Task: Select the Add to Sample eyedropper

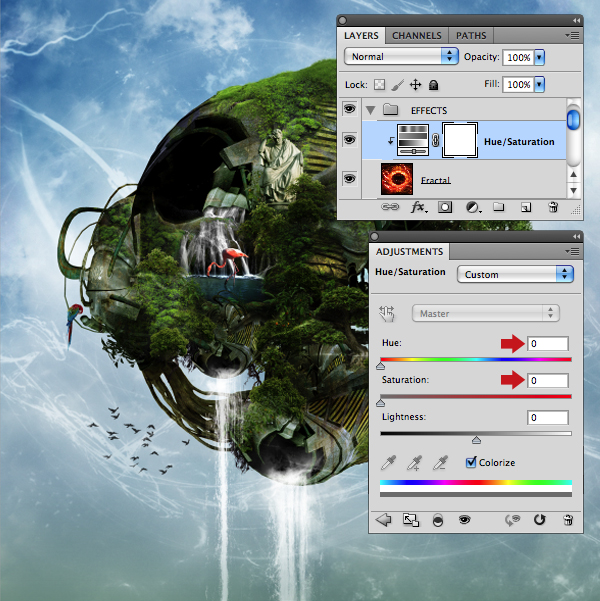Action: click(x=414, y=463)
